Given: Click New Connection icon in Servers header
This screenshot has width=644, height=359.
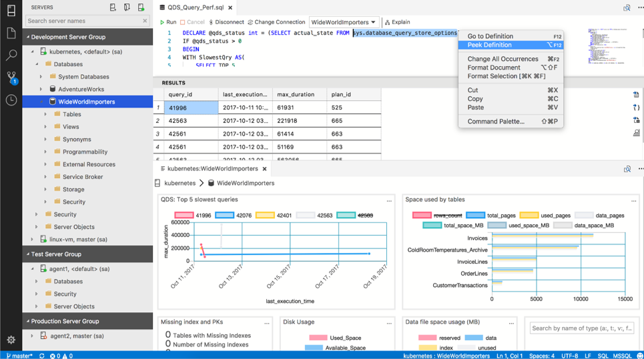Looking at the screenshot, I should point(113,7).
